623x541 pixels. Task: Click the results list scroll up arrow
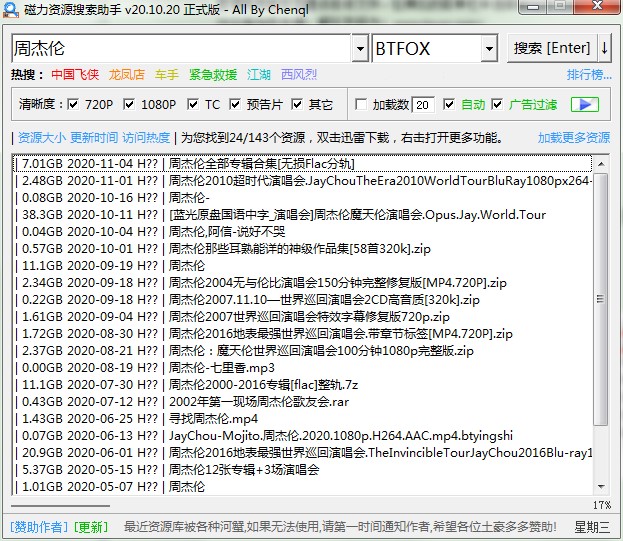pos(601,164)
